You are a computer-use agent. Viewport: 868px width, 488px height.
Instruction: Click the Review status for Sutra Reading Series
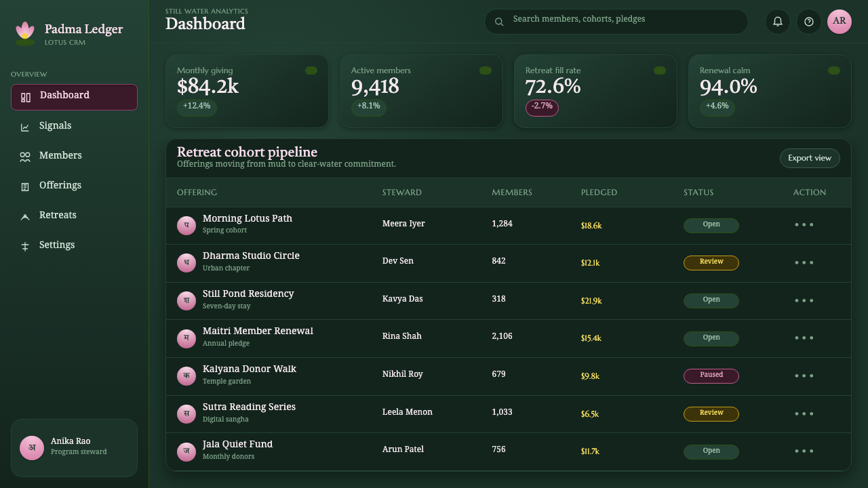pyautogui.click(x=711, y=413)
